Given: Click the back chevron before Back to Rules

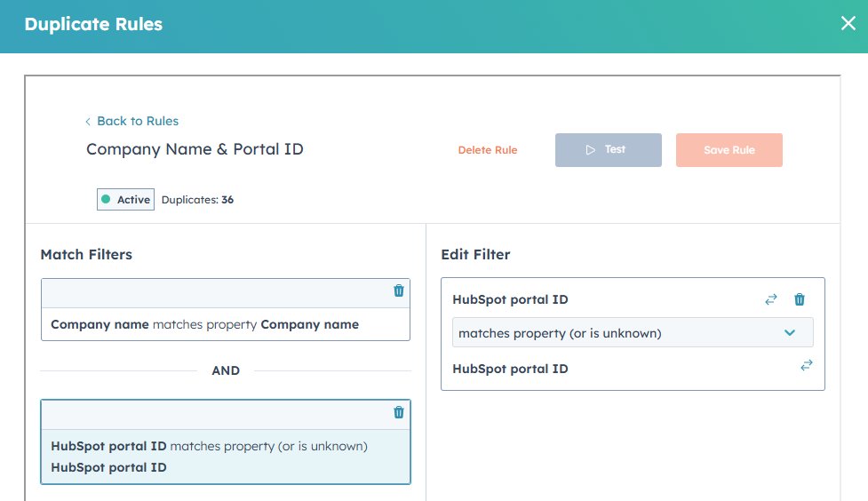Looking at the screenshot, I should click(87, 122).
